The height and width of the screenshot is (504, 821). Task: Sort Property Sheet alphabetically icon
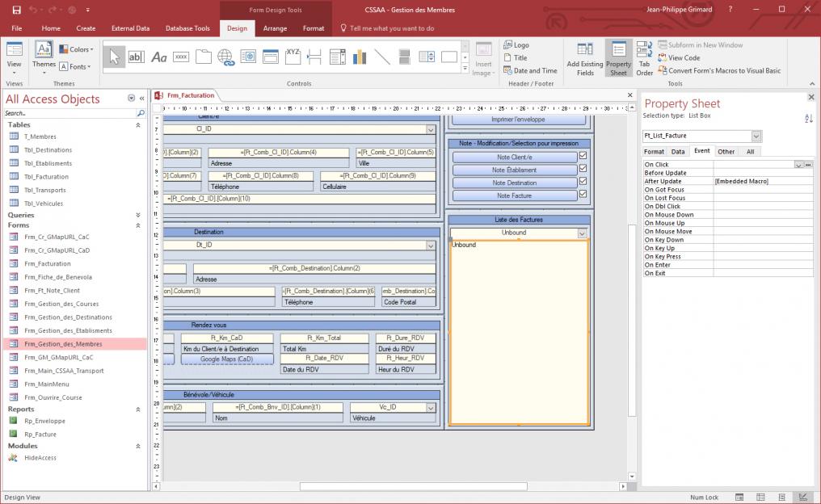[809, 119]
